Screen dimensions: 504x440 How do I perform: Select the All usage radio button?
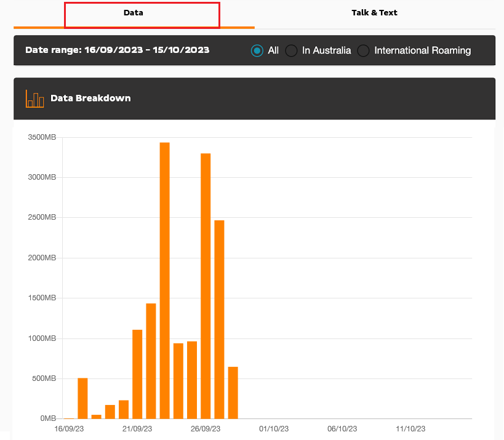point(258,50)
